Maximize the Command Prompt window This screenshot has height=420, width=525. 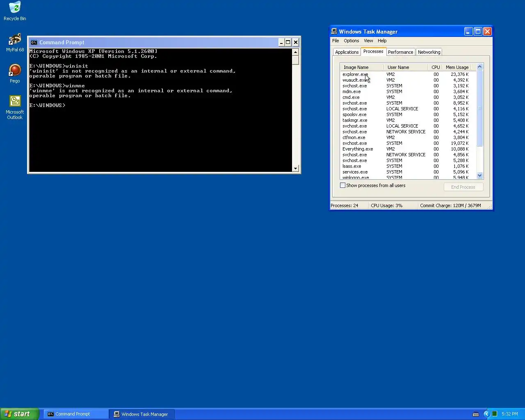(x=288, y=42)
